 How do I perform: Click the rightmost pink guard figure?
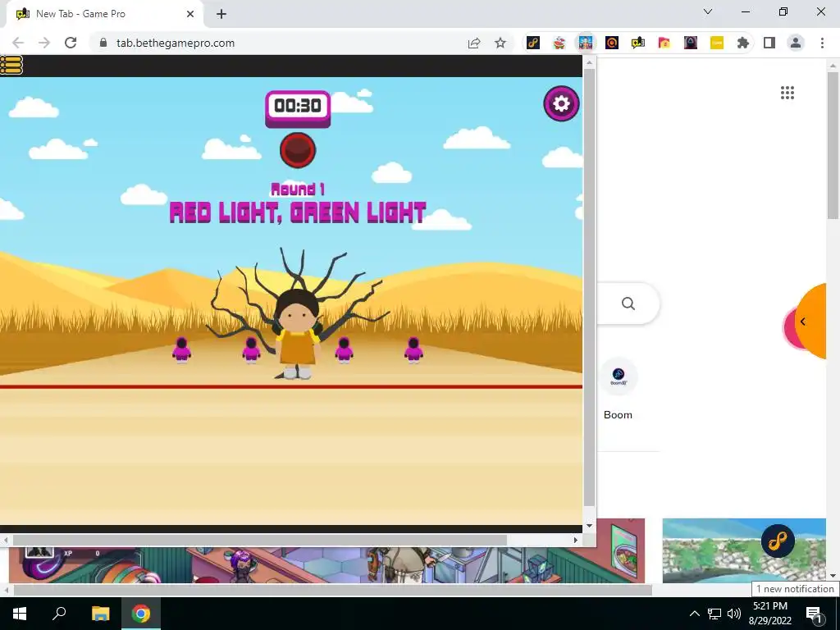(413, 350)
